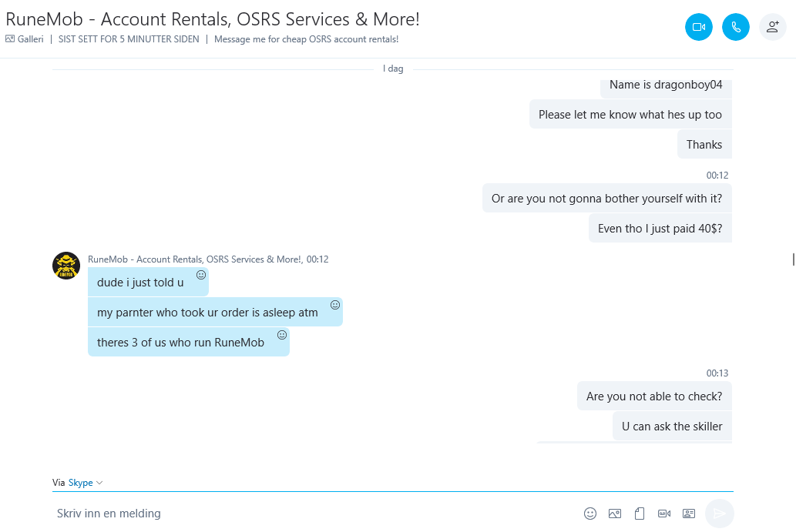The height and width of the screenshot is (532, 796).
Task: Click the chat scrollbar handle
Action: [x=793, y=259]
